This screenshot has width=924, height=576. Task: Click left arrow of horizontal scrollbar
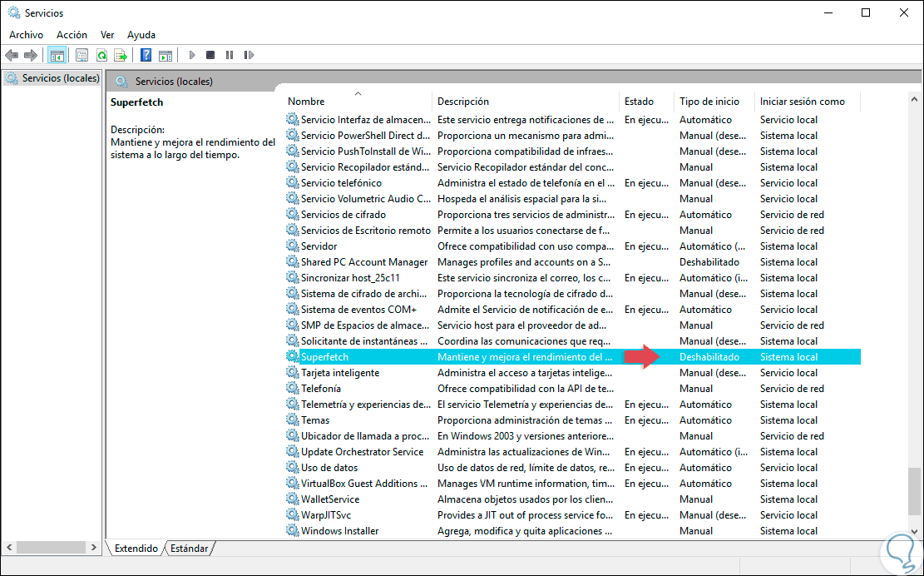[9, 548]
